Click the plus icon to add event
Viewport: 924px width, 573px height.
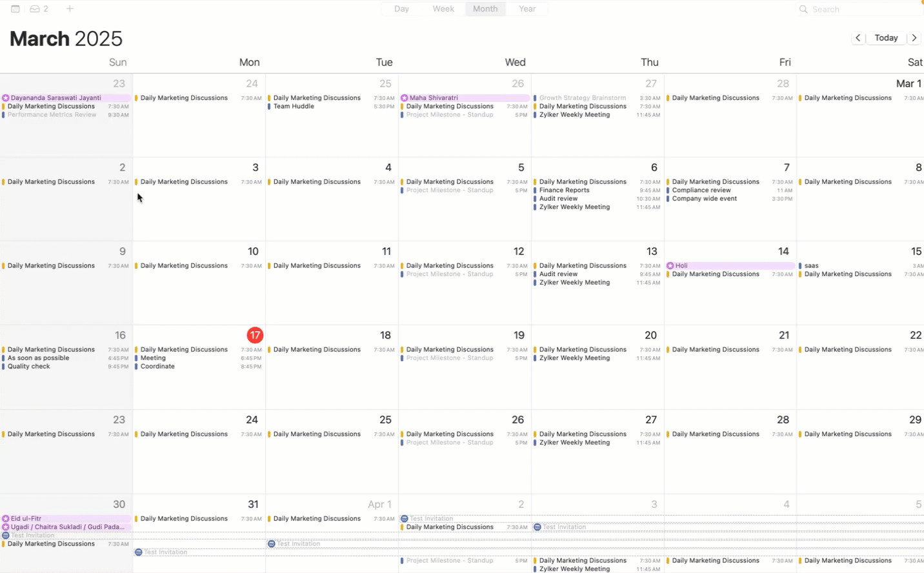(70, 9)
